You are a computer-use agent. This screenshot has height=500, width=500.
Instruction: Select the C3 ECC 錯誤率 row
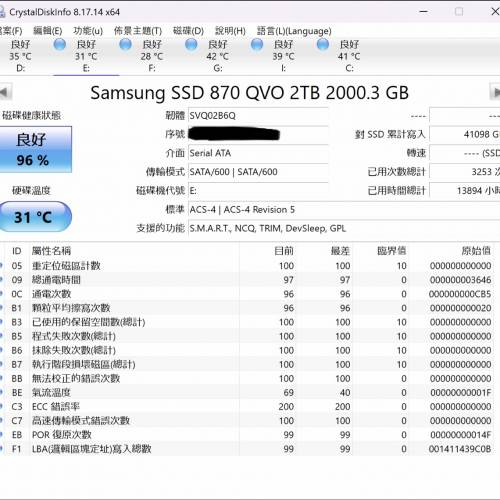click(247, 407)
